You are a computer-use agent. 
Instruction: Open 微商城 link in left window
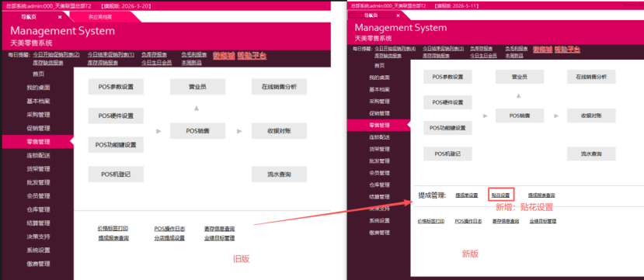tap(224, 56)
